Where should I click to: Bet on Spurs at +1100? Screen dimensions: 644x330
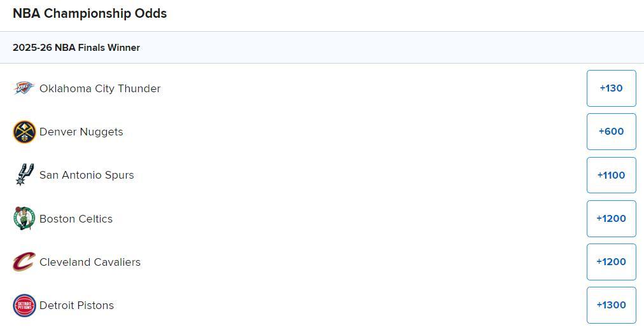611,175
